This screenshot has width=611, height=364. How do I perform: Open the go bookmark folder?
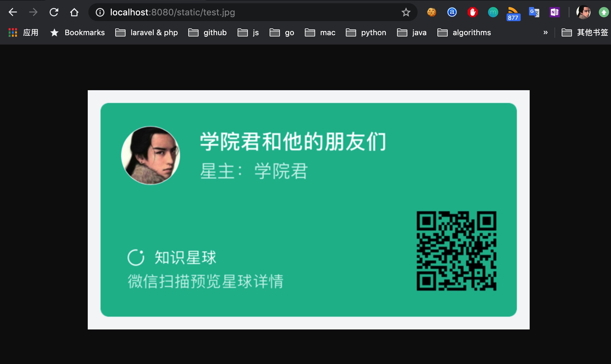(x=281, y=32)
